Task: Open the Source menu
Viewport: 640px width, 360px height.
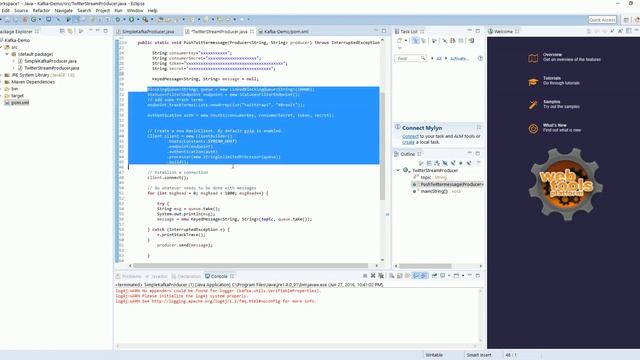Action: 21,11
